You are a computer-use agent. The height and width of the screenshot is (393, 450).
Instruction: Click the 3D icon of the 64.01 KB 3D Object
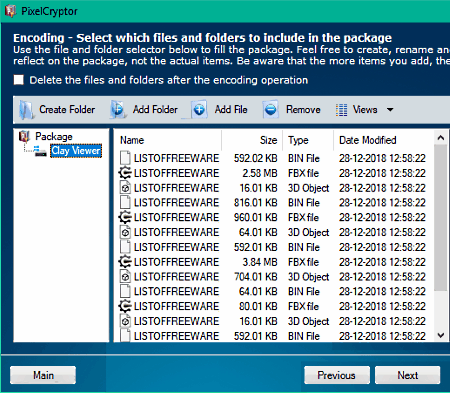125,232
